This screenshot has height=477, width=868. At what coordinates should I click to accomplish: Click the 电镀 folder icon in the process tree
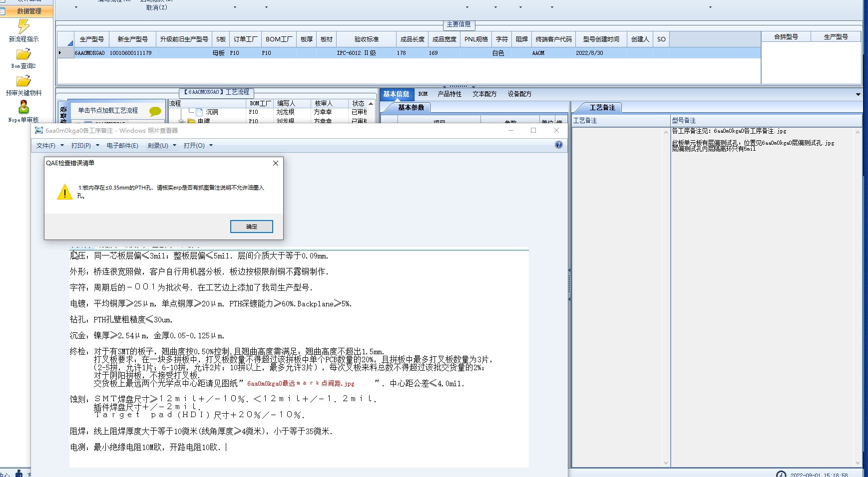click(191, 121)
